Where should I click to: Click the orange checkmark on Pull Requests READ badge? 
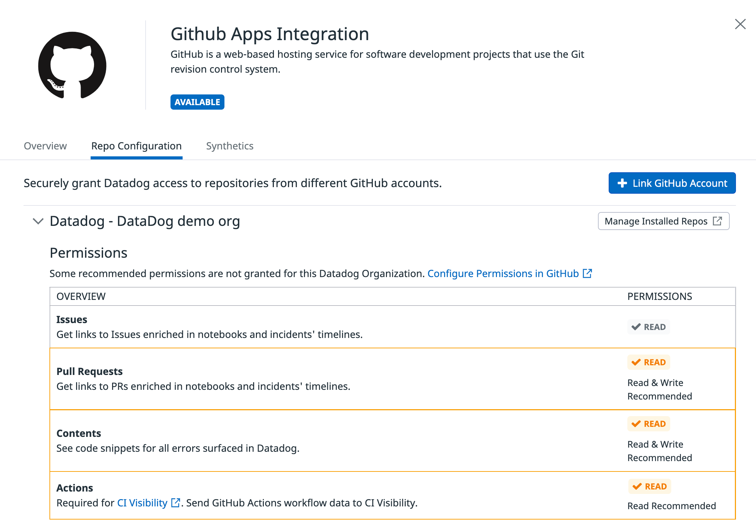point(636,362)
